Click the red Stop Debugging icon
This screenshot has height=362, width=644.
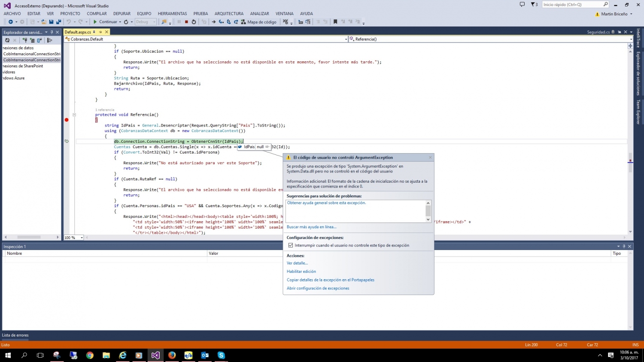[186, 22]
